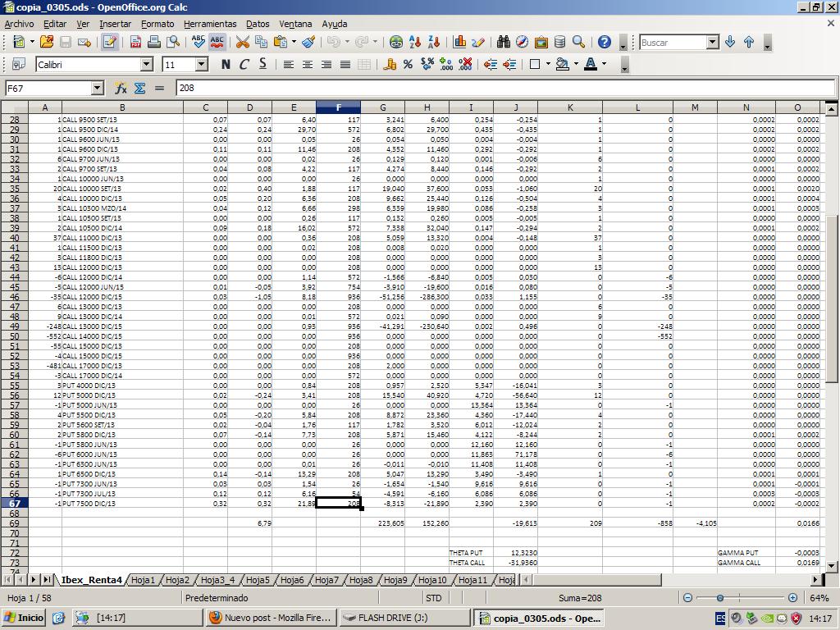Image resolution: width=840 pixels, height=630 pixels.
Task: Toggle Edit File mode button
Action: tap(109, 42)
